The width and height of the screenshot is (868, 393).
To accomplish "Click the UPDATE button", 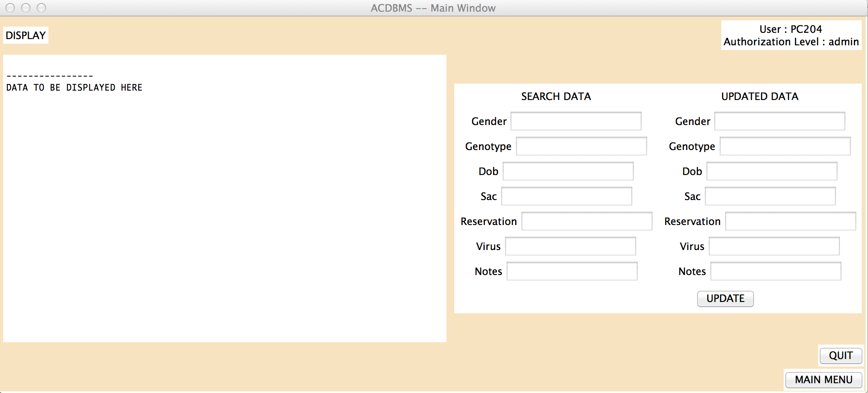I will 725,298.
